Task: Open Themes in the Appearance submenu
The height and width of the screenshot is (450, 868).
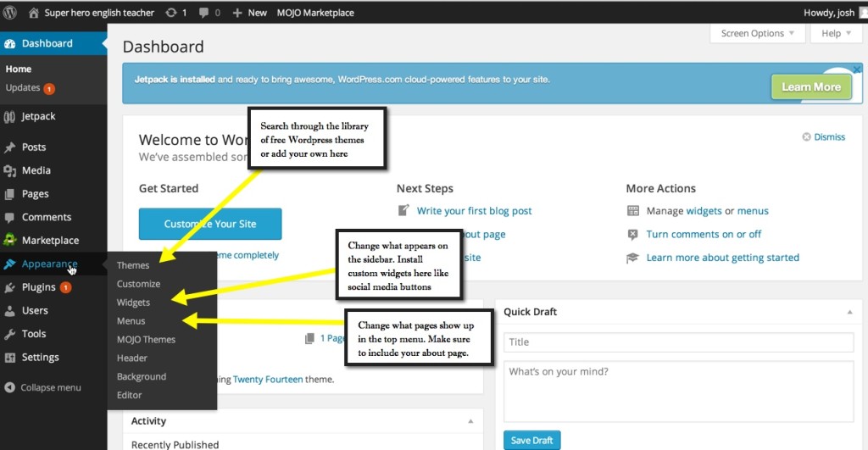Action: pyautogui.click(x=133, y=265)
